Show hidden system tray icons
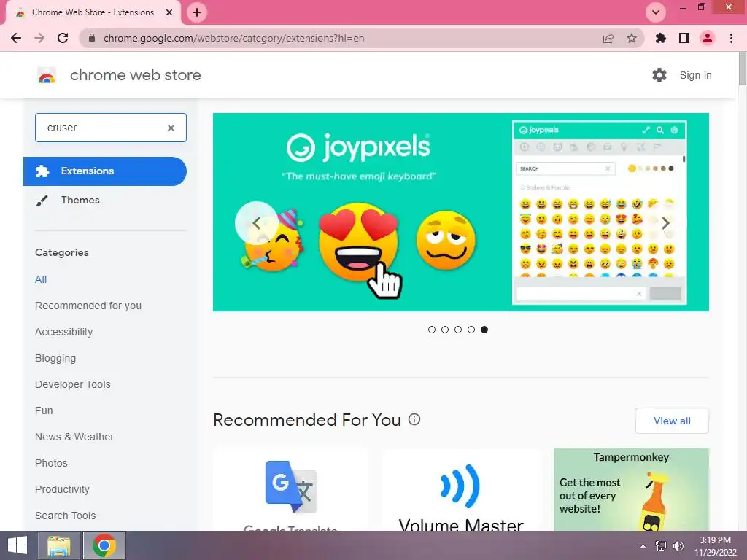This screenshot has width=747, height=560. (x=643, y=546)
